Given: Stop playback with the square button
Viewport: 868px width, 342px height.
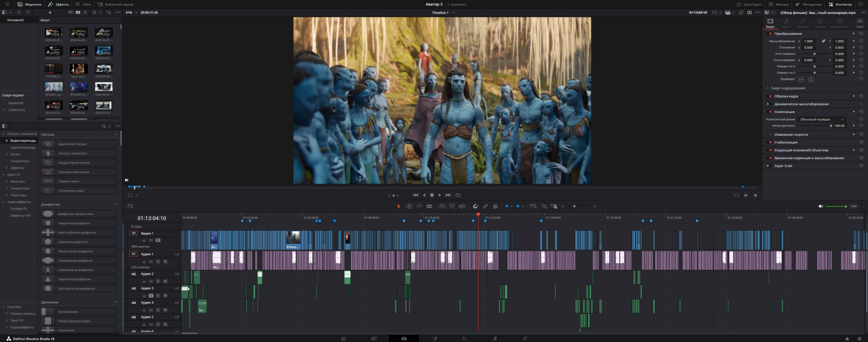Looking at the screenshot, I should point(432,195).
